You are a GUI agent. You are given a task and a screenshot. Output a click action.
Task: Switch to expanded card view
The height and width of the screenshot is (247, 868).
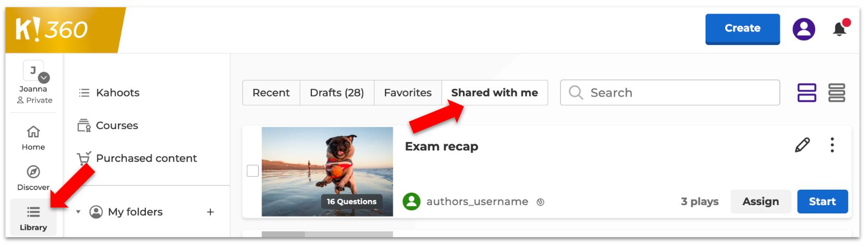click(x=806, y=93)
